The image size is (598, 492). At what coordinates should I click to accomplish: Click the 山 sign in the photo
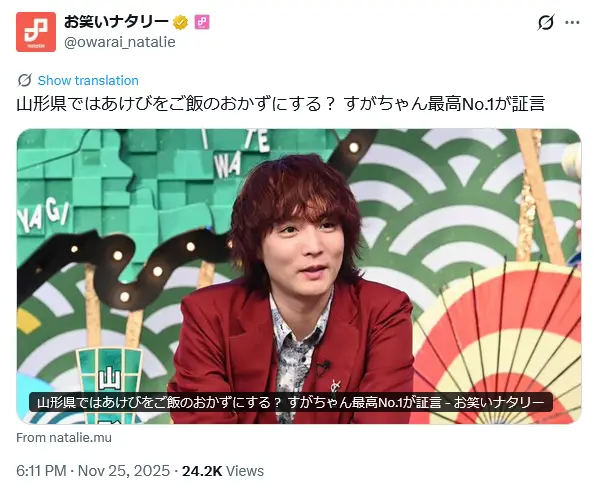click(109, 378)
